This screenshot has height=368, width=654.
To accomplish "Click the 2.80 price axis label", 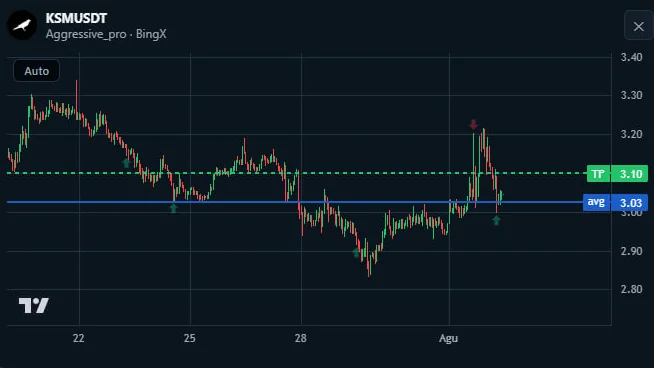I will (631, 289).
